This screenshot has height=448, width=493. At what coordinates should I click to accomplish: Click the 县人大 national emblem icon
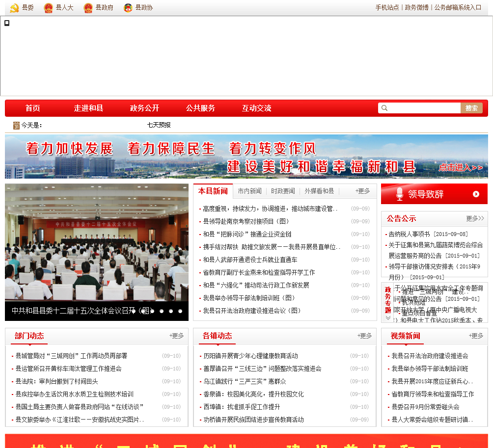[x=49, y=8]
